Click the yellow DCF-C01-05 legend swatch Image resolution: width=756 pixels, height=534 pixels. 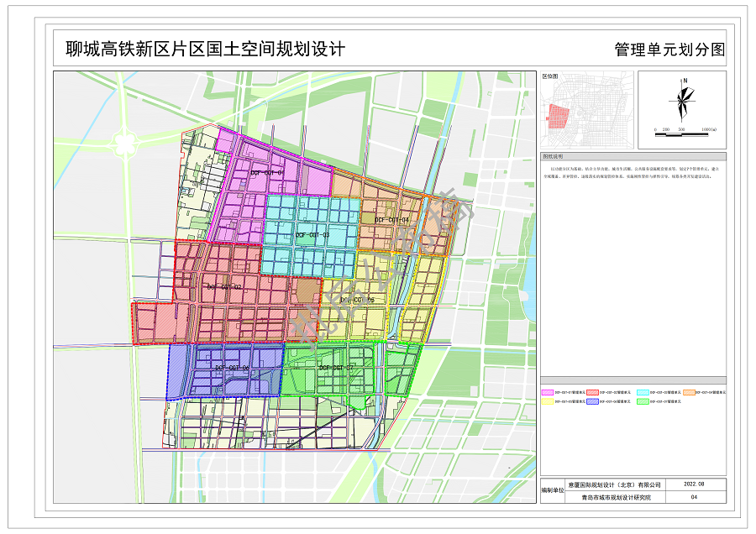[x=547, y=401]
